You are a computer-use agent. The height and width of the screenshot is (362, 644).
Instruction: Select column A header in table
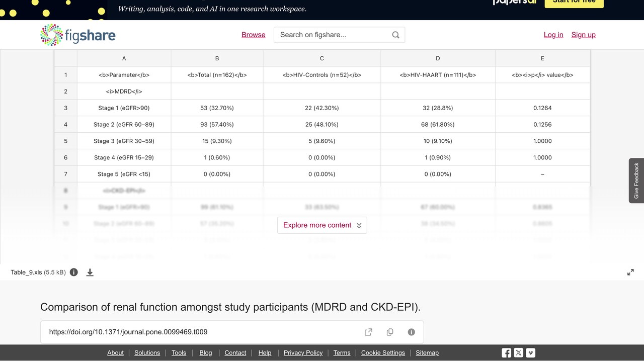pos(124,58)
